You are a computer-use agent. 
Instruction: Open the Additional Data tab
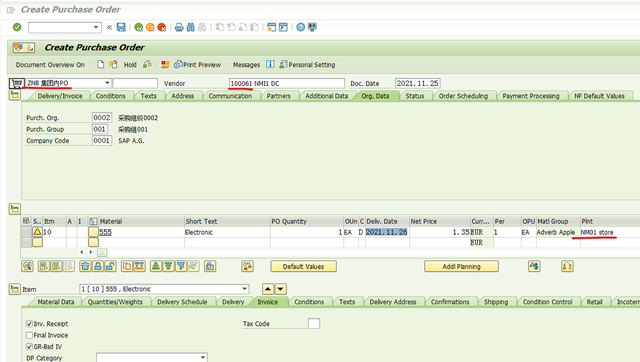point(327,96)
